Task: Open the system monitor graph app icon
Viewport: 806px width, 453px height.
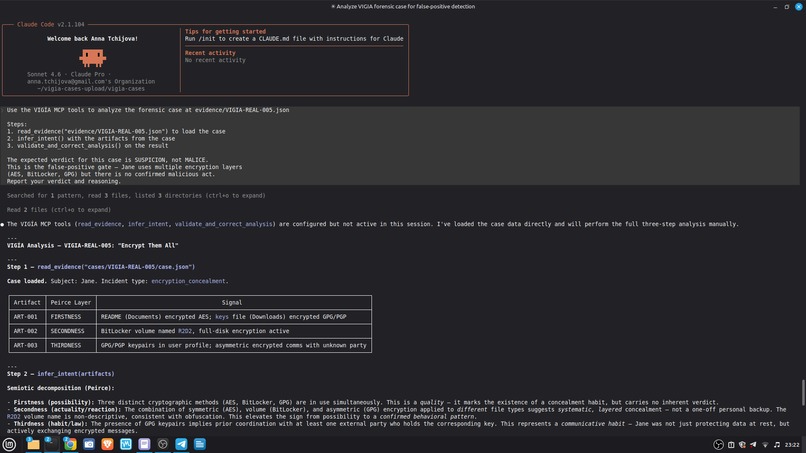Action: coord(126,444)
